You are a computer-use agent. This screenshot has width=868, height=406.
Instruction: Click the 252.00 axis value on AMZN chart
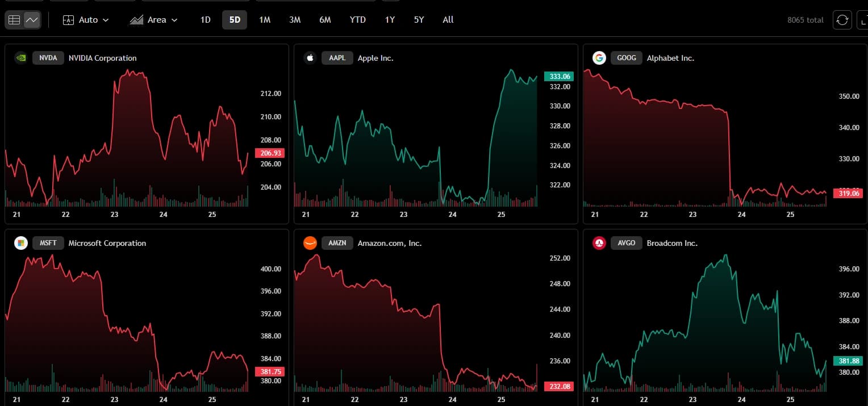point(560,258)
